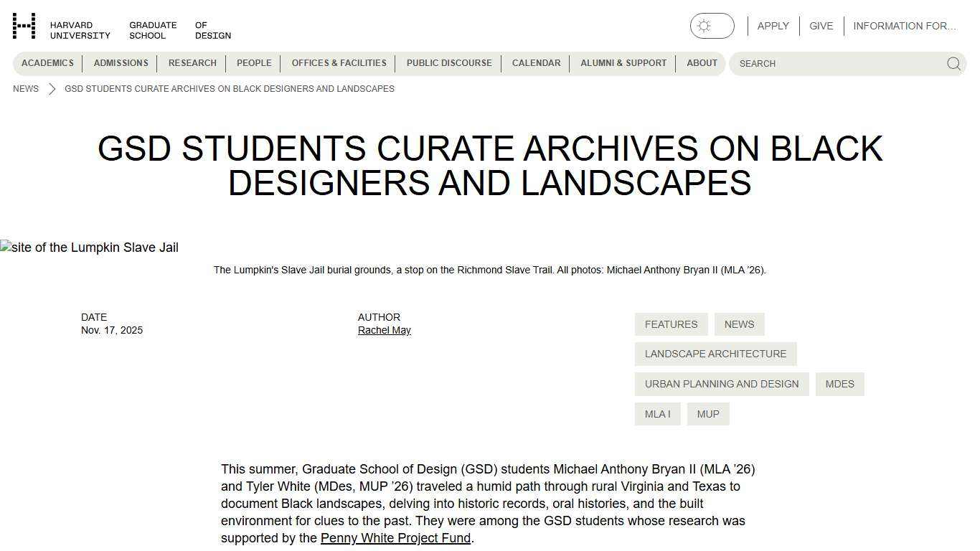Click the NEWS breadcrumb link
980x551 pixels.
tap(25, 88)
